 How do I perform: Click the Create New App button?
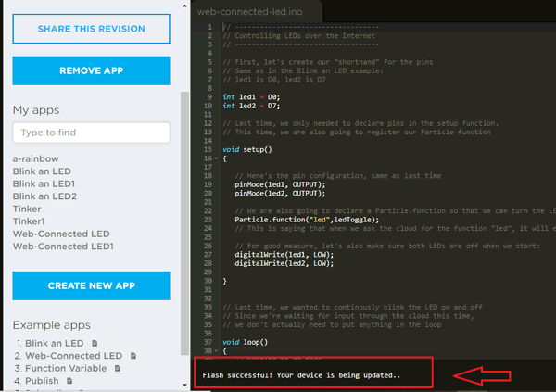pos(91,285)
